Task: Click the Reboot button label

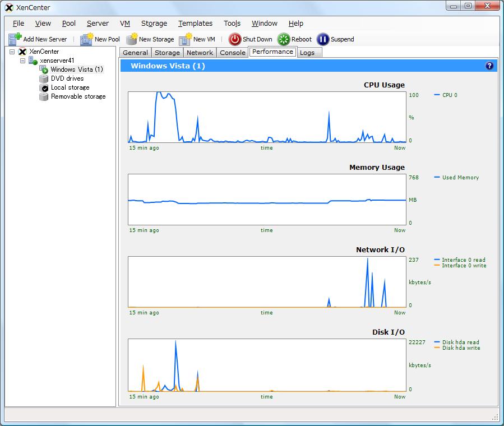Action: (302, 39)
